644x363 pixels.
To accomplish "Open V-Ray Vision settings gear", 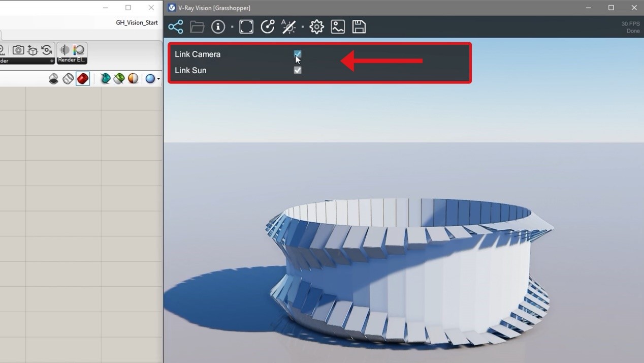I will point(316,27).
